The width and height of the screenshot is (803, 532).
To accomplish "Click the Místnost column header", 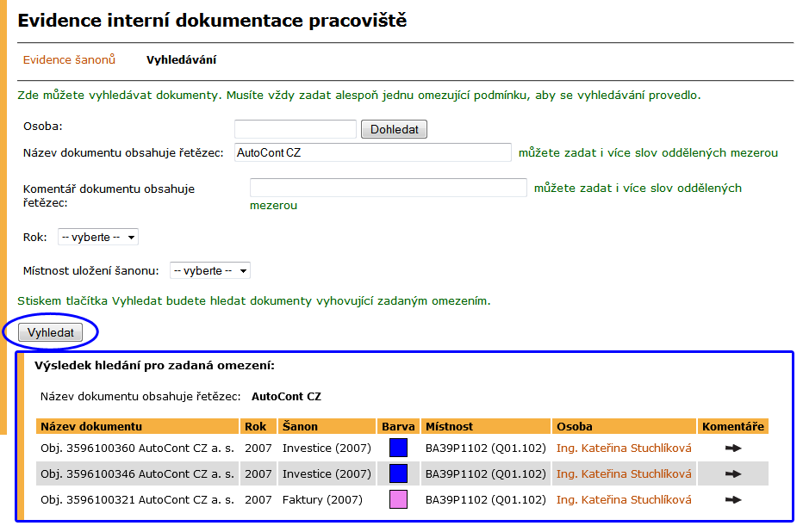I will [x=486, y=426].
